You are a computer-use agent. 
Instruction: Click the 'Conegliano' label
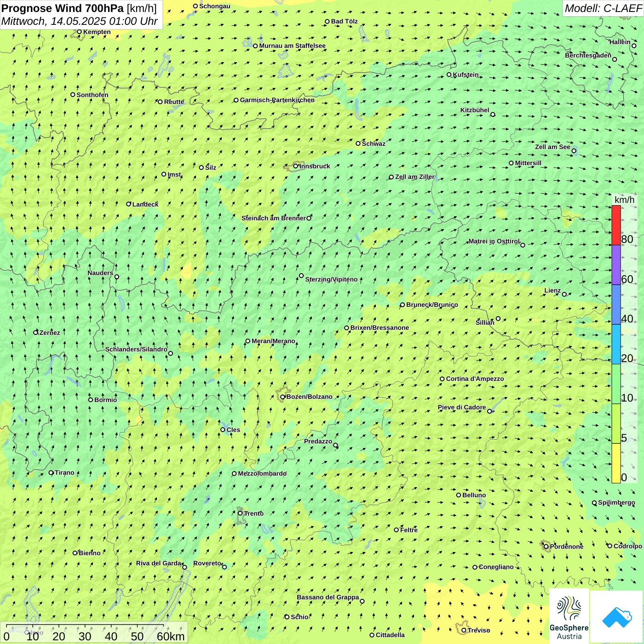[496, 567]
